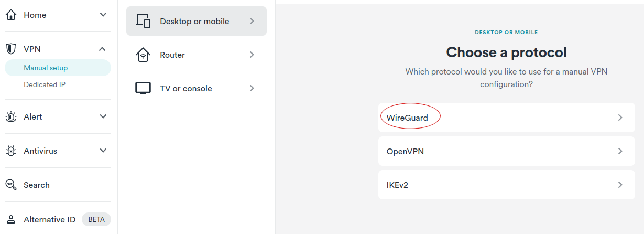This screenshot has height=234, width=644.
Task: Click the VPN shield icon
Action: click(x=10, y=49)
